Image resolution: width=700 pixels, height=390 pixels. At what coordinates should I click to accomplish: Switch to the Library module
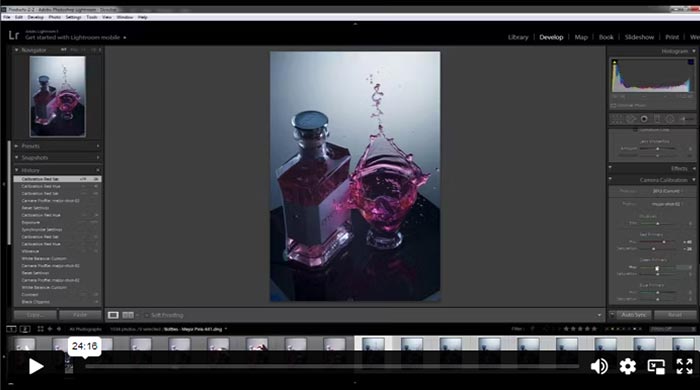518,37
